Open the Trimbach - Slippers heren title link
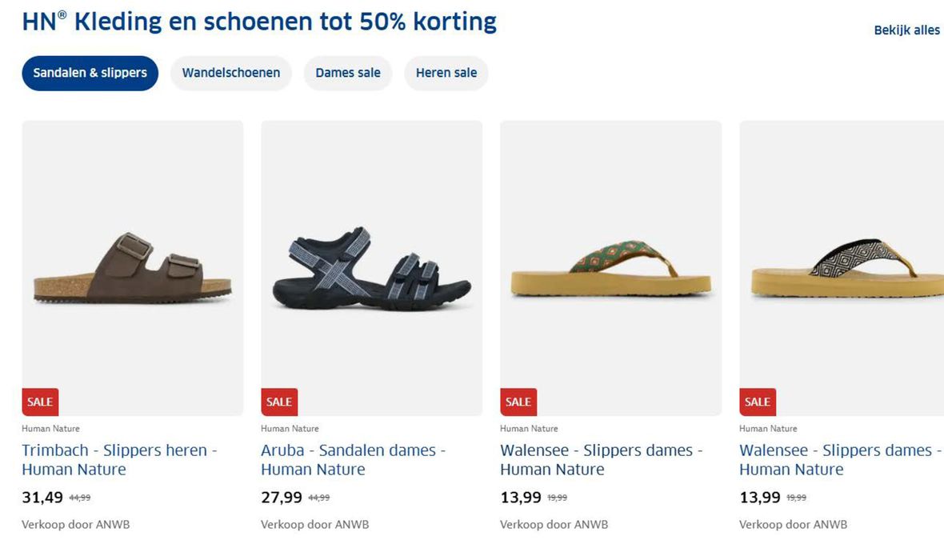 point(119,460)
